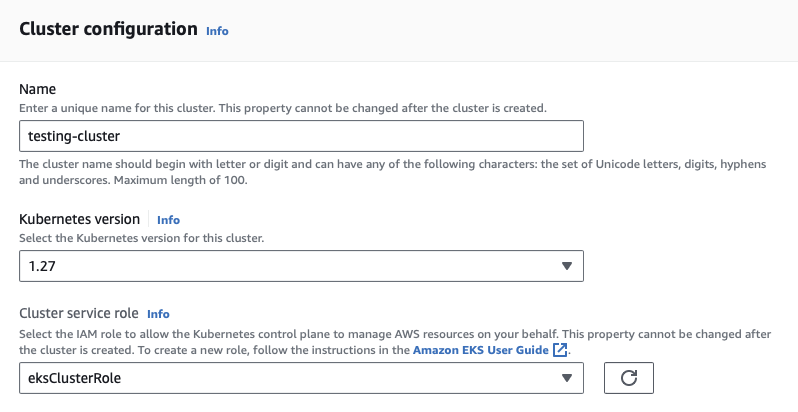The height and width of the screenshot is (412, 798).
Task: Click external link icon after EKS User Guide
Action: pos(560,350)
